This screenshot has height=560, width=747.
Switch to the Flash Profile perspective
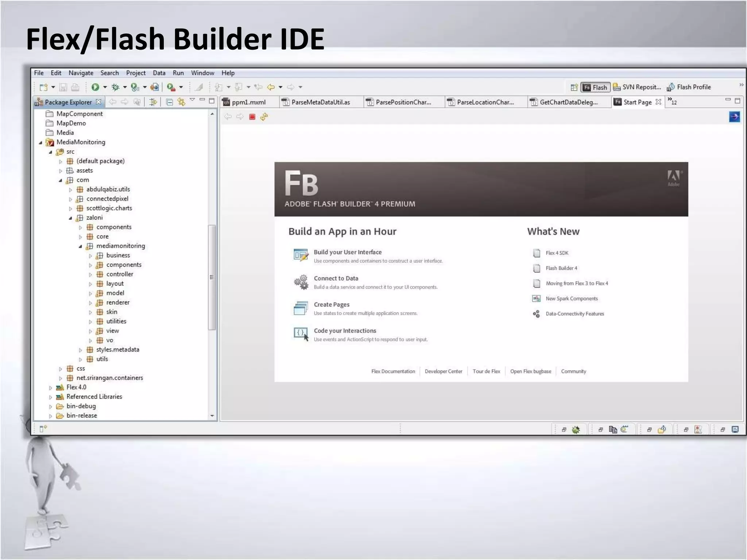tap(689, 87)
